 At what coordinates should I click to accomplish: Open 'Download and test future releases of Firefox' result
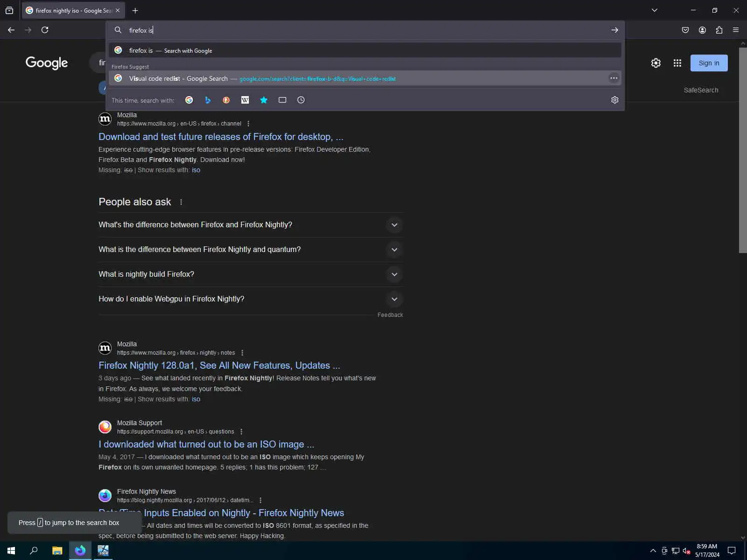[x=221, y=137]
